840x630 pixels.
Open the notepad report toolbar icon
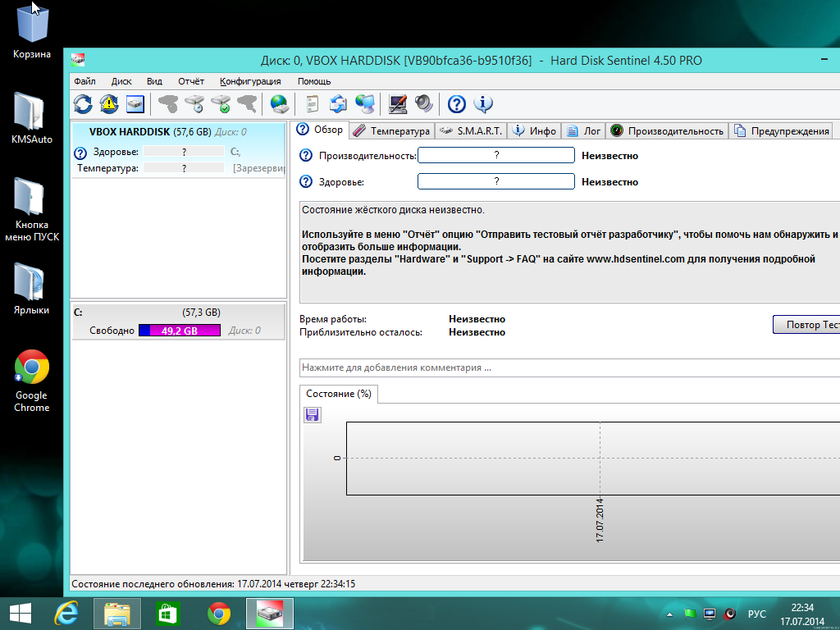coord(312,104)
